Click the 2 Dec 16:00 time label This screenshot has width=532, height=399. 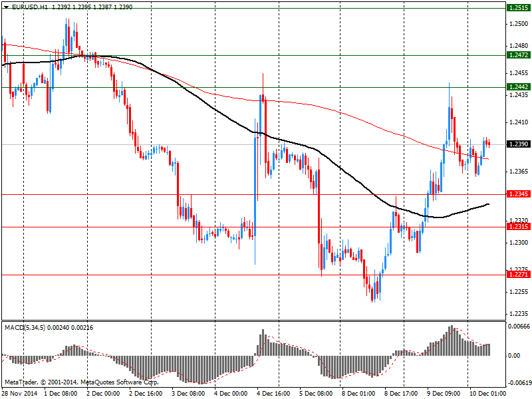click(x=146, y=394)
